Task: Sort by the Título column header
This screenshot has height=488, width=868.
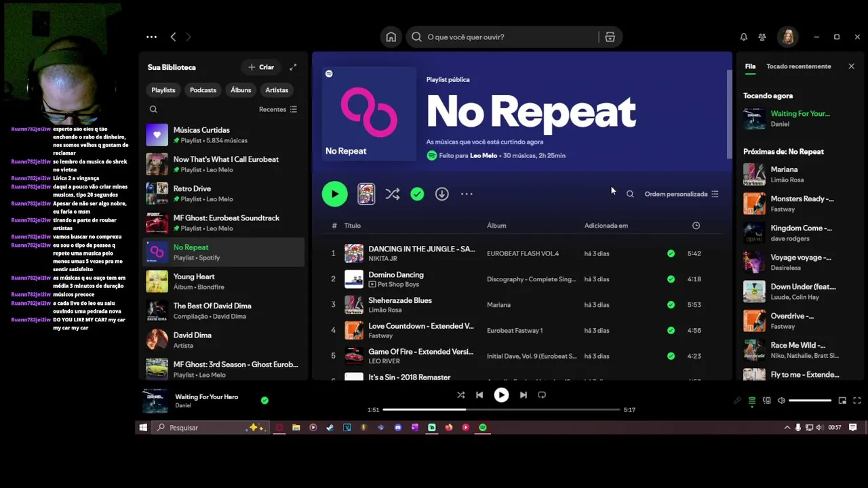Action: [352, 226]
